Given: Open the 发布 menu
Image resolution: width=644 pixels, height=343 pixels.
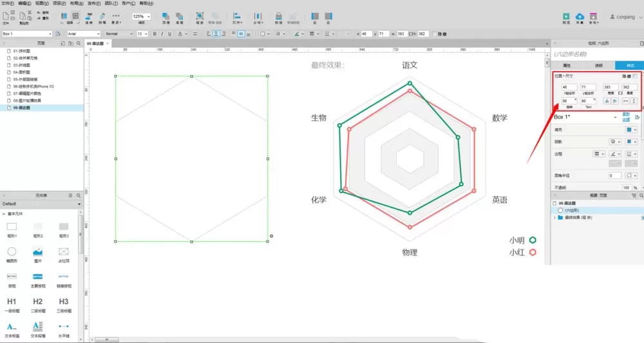Looking at the screenshot, I should click(93, 3).
